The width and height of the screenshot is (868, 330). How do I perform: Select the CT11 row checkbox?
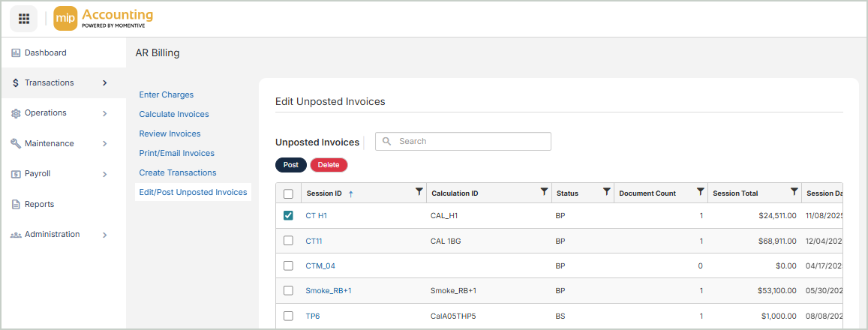(288, 241)
